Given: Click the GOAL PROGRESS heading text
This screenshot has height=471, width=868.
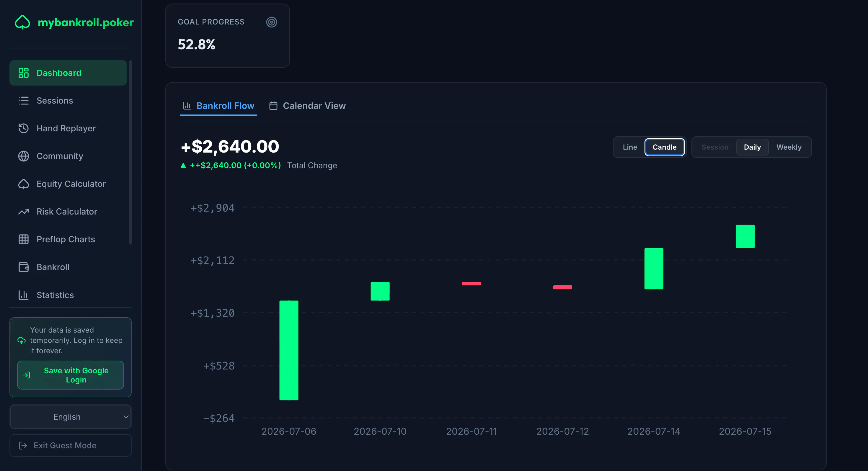Looking at the screenshot, I should tap(211, 22).
